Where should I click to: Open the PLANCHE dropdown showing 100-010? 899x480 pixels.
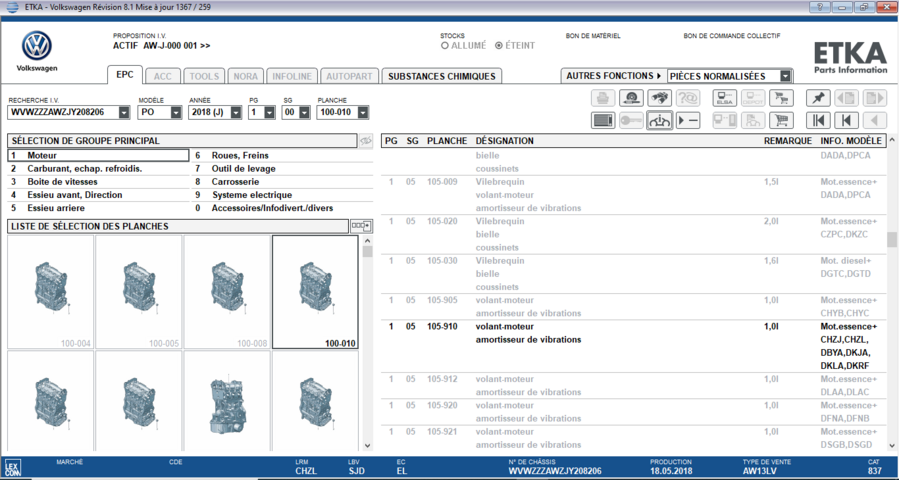pos(362,112)
